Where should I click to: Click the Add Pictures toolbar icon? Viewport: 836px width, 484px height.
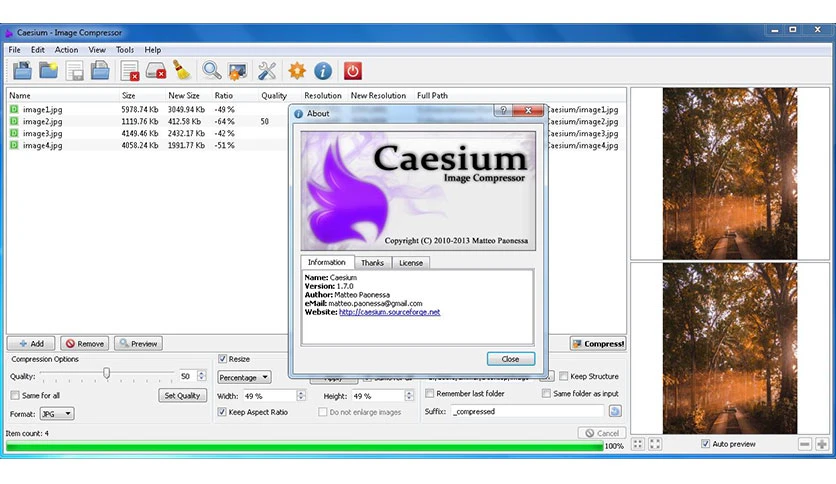tap(22, 70)
